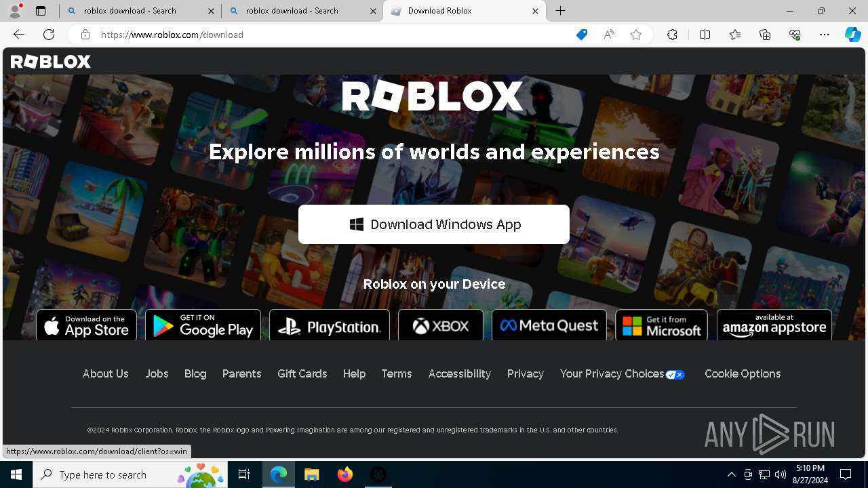Image resolution: width=868 pixels, height=488 pixels.
Task: Close the Download Roblox tab
Action: (x=535, y=11)
